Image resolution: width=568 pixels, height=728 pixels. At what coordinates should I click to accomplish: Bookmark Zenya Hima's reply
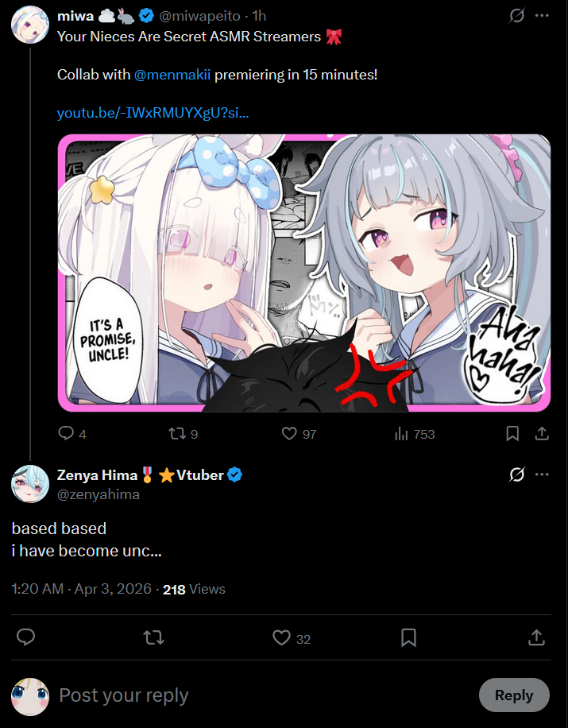point(408,637)
